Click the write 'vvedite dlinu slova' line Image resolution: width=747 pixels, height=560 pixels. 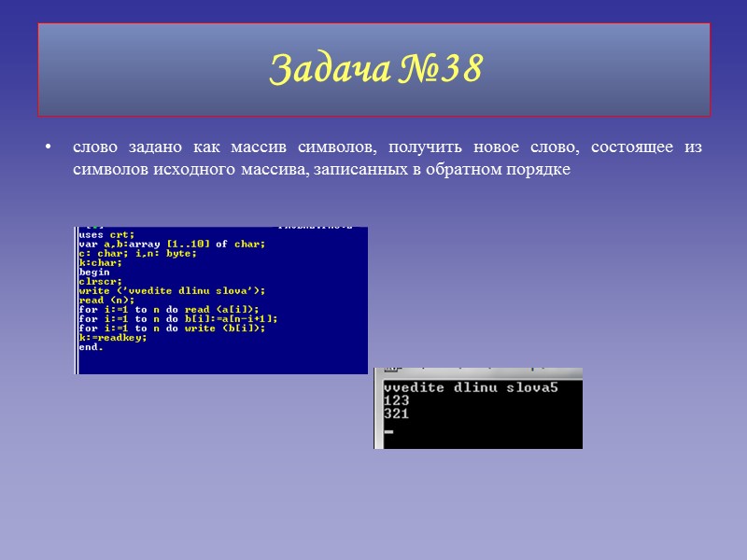(x=172, y=291)
